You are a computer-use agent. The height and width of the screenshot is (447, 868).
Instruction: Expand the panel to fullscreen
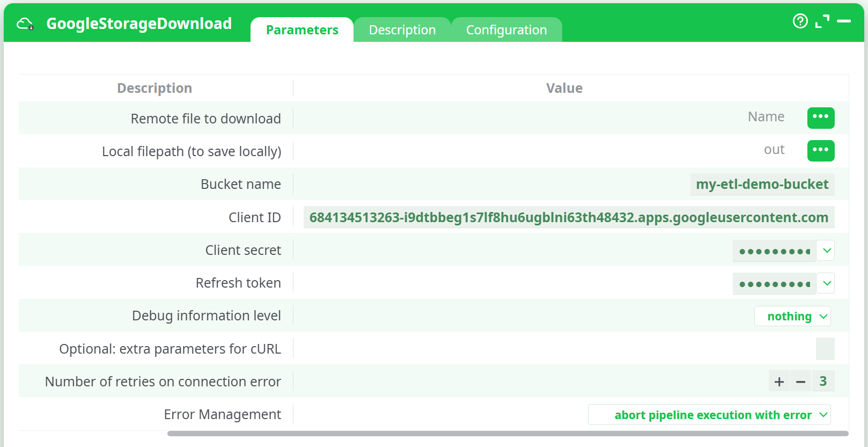(822, 21)
